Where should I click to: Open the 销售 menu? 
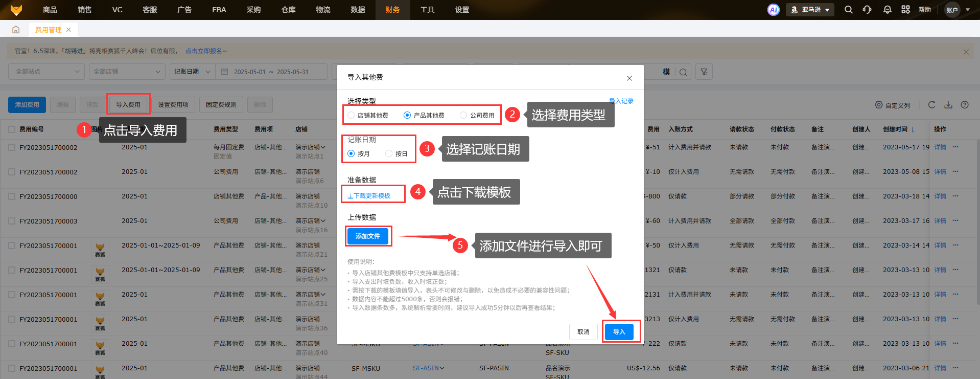tap(85, 10)
